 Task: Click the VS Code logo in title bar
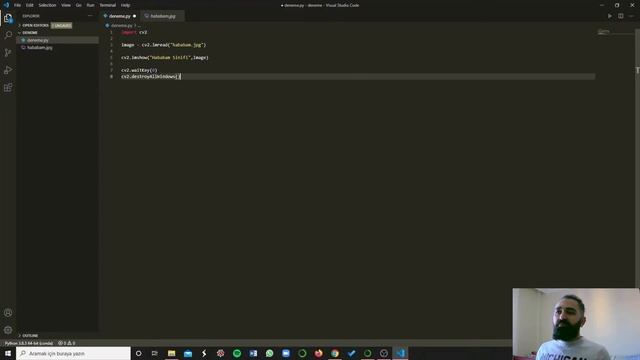click(6, 5)
